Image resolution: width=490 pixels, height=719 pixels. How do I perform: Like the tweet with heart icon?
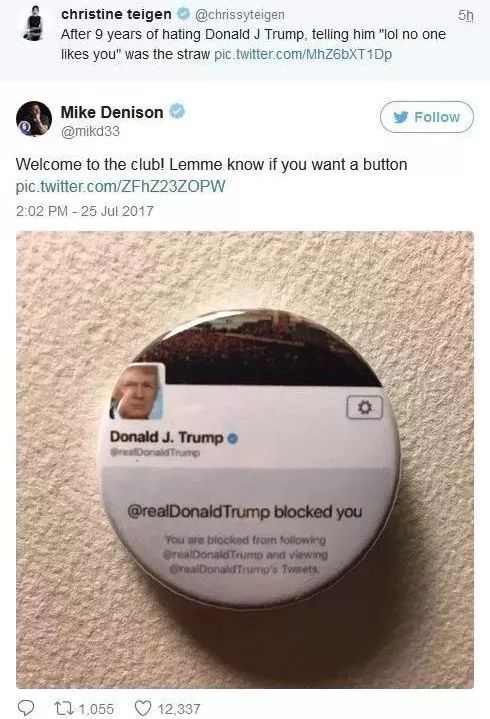tap(143, 708)
